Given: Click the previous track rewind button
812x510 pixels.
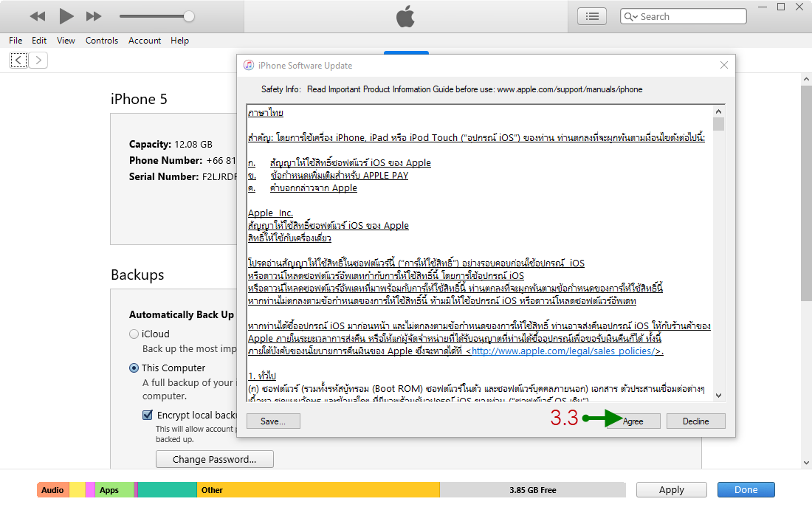Looking at the screenshot, I should click(38, 16).
